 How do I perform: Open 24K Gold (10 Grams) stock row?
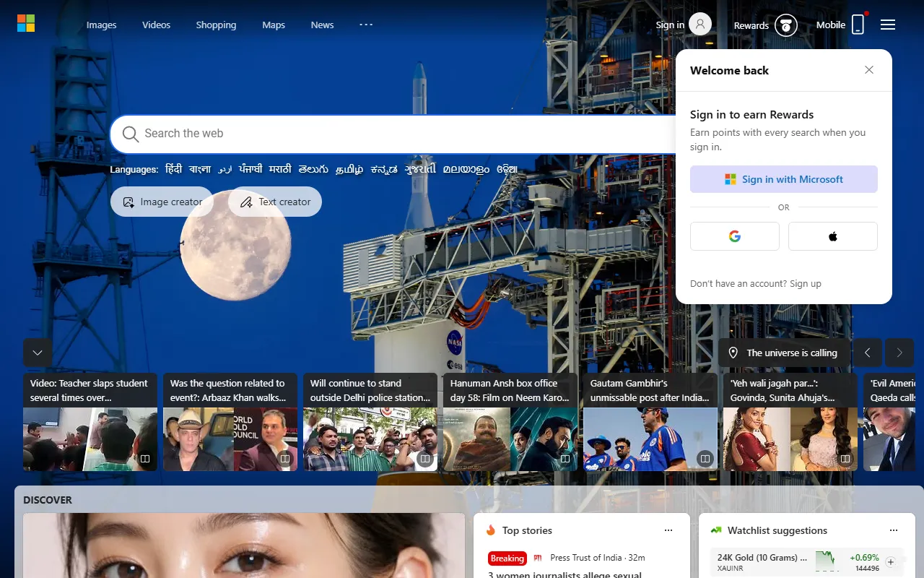click(806, 563)
